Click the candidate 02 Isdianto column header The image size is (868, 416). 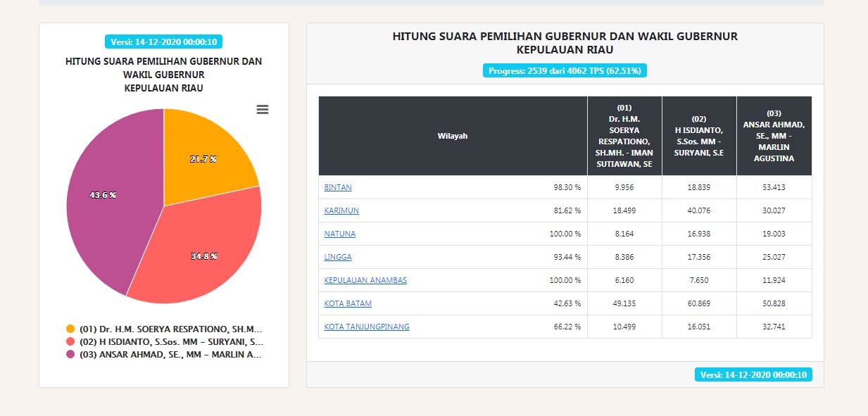698,136
